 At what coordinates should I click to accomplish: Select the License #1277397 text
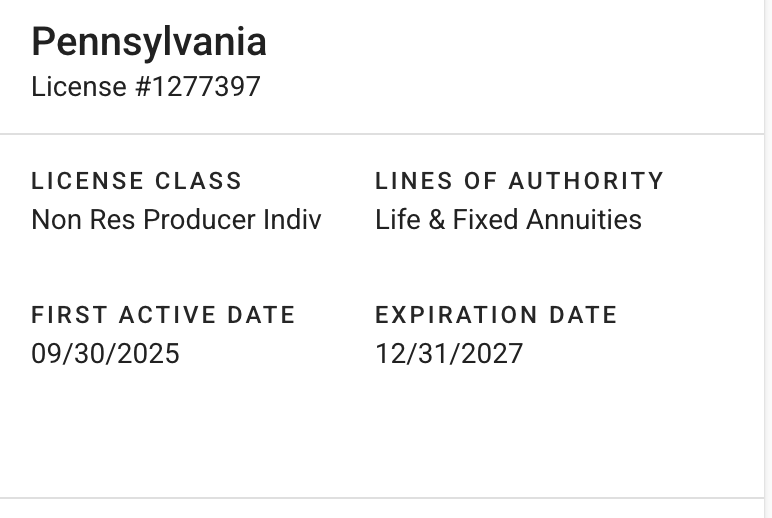[x=146, y=87]
